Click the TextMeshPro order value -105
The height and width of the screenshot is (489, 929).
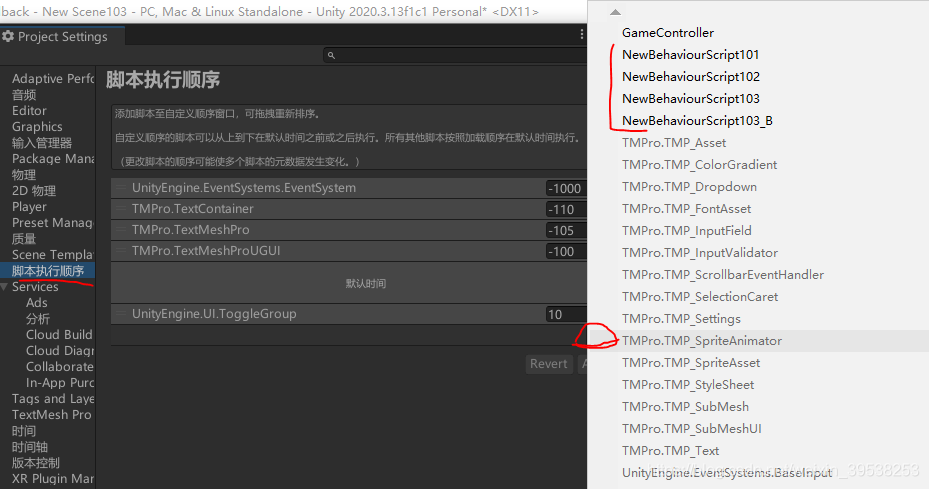tap(566, 231)
